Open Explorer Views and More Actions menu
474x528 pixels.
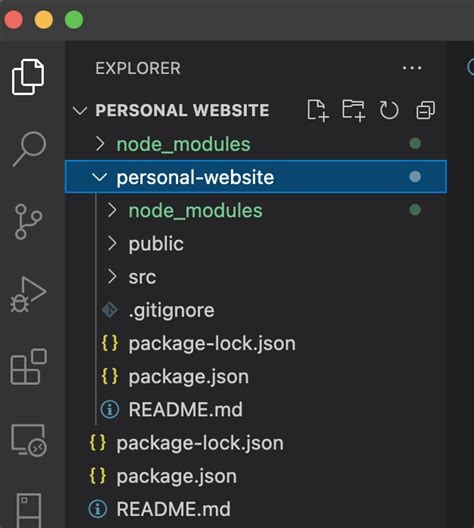[412, 68]
